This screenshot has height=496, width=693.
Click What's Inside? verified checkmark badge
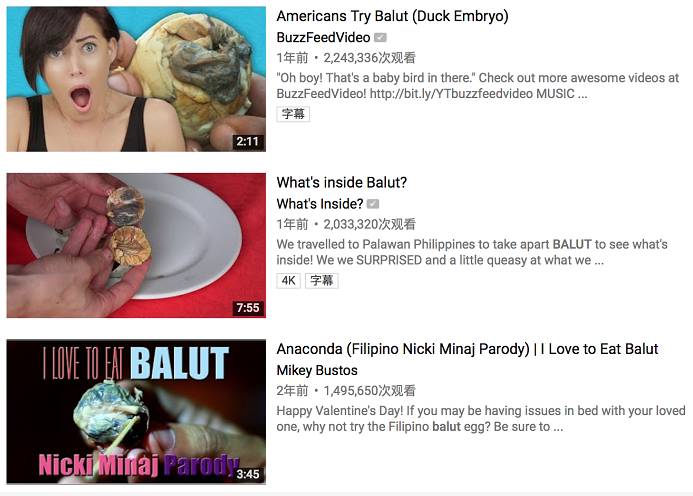(373, 204)
